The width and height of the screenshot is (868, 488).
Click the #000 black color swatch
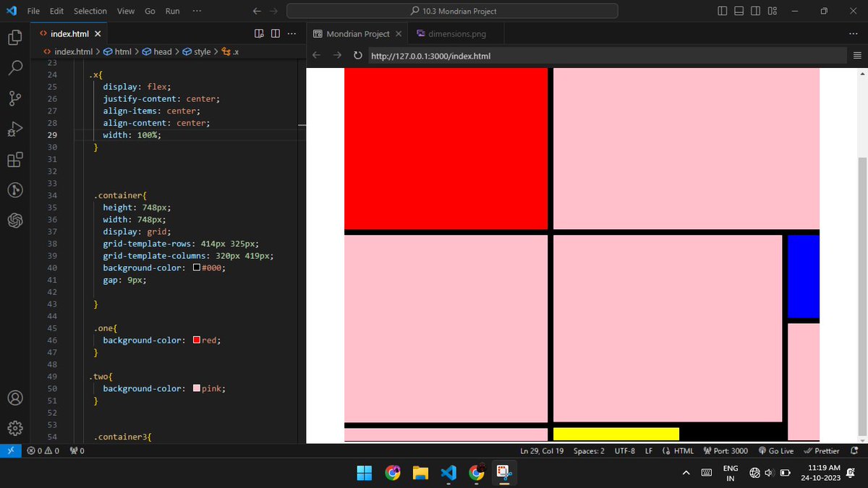pyautogui.click(x=197, y=267)
